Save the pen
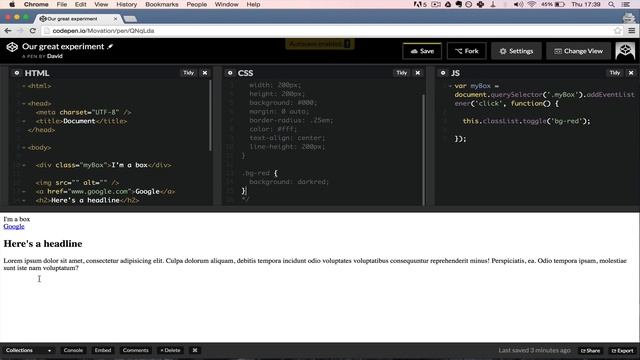Image resolution: width=640 pixels, height=360 pixels. click(422, 51)
